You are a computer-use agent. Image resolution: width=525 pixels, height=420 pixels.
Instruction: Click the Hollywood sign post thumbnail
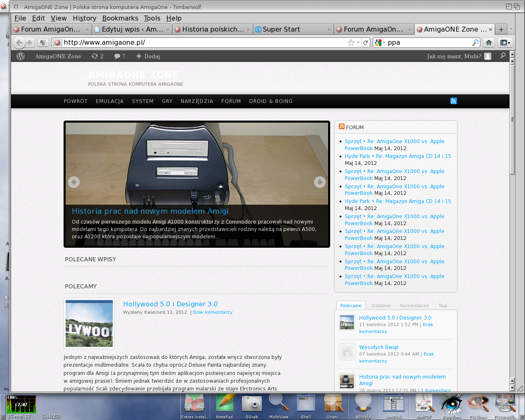click(89, 323)
